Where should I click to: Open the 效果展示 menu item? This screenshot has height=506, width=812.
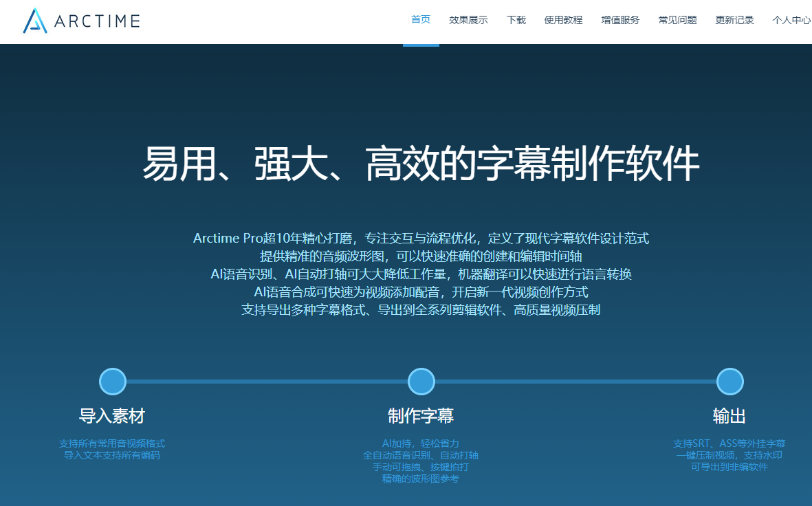click(468, 20)
